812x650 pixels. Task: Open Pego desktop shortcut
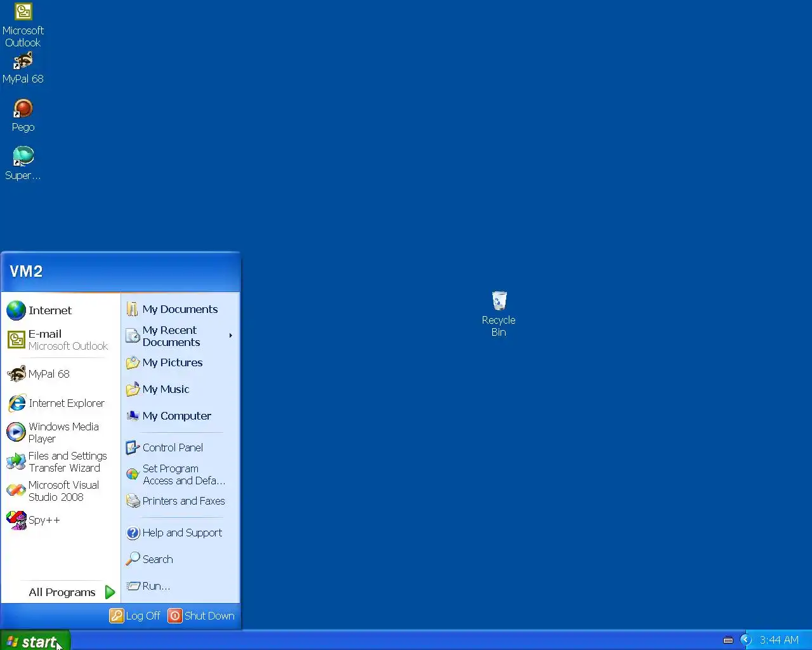[x=23, y=116]
